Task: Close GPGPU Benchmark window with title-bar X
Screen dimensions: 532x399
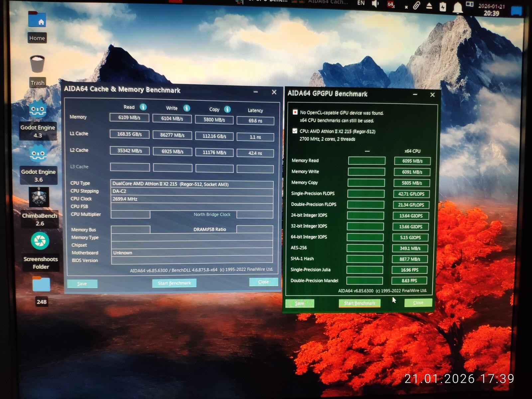Action: coord(432,95)
